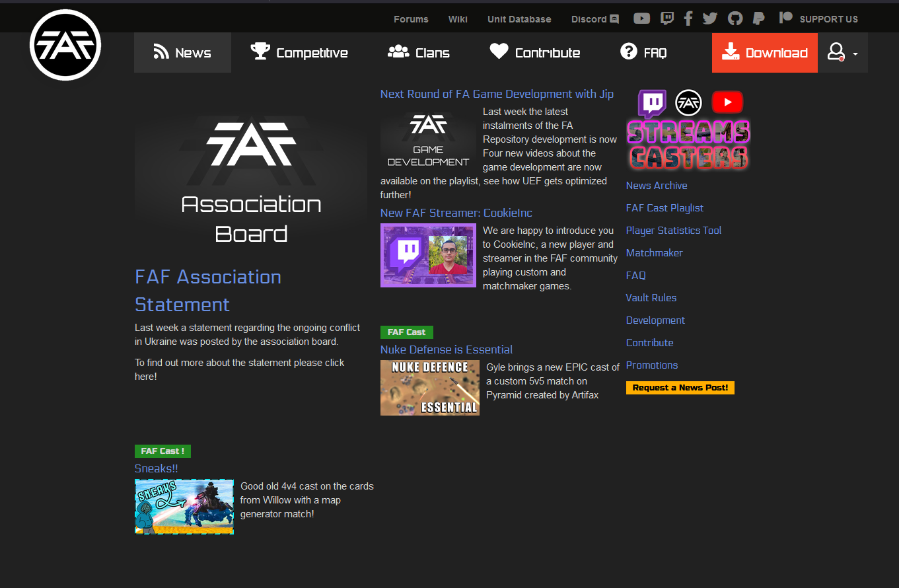Click the Twitch icon above Streams Casters
Screen dimensions: 899x588
(x=652, y=104)
